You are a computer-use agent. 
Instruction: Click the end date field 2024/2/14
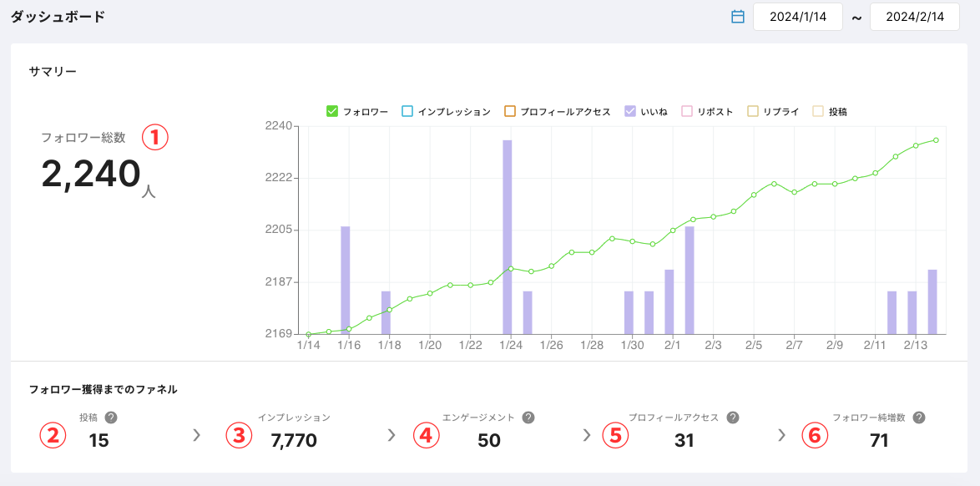pyautogui.click(x=914, y=17)
